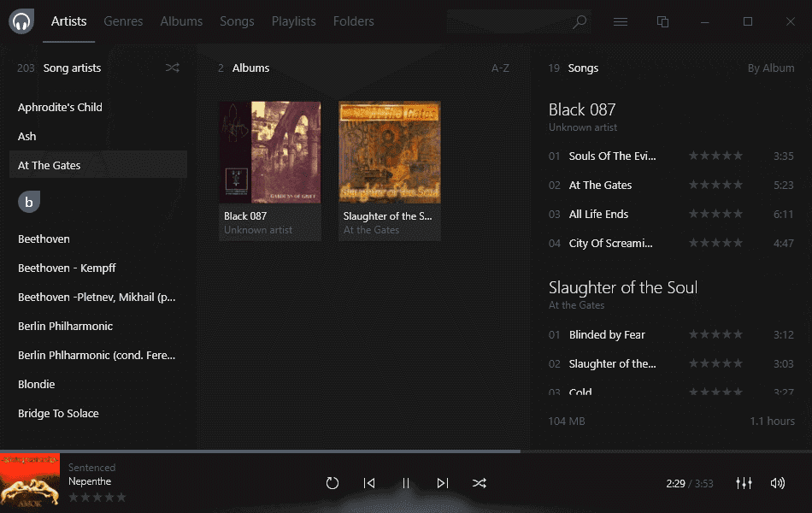Image resolution: width=812 pixels, height=513 pixels.
Task: Open the hamburger menu
Action: 621,21
